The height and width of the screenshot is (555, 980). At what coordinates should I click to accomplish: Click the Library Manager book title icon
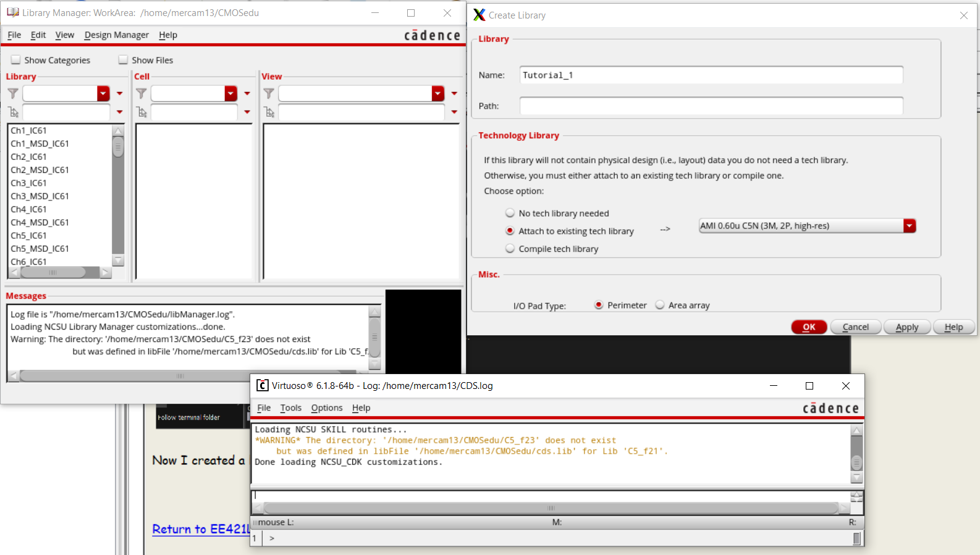[12, 12]
